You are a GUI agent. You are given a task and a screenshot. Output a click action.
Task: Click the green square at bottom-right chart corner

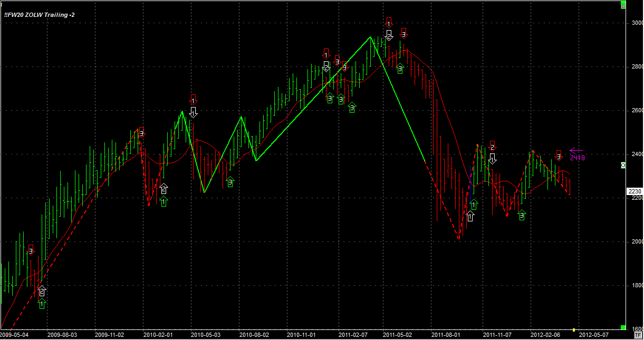coord(623,328)
